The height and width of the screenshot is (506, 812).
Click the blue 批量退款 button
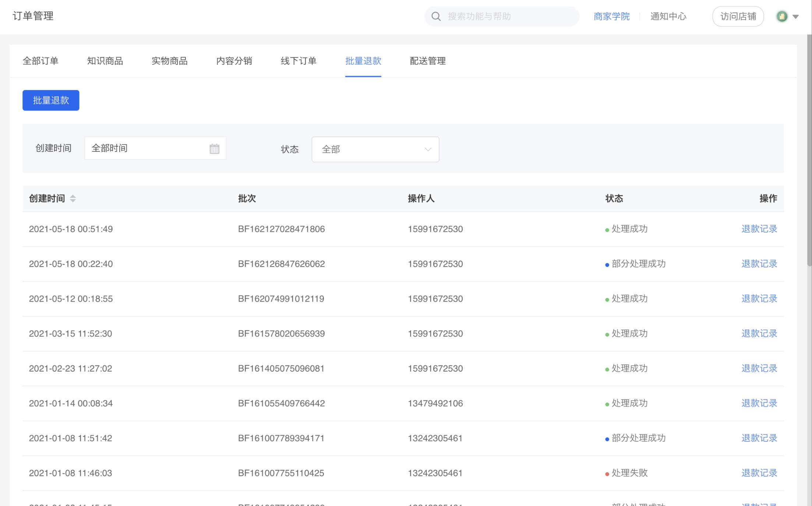[x=51, y=100]
